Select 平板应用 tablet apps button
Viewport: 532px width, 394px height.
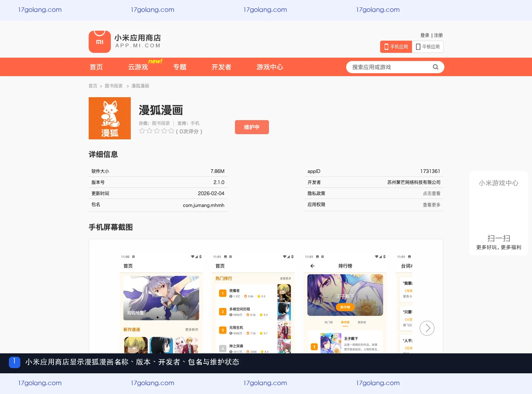click(x=428, y=47)
